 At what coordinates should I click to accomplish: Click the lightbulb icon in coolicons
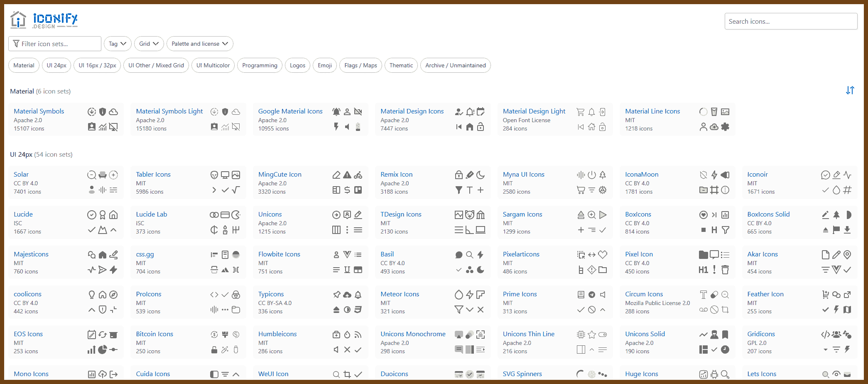tap(92, 295)
